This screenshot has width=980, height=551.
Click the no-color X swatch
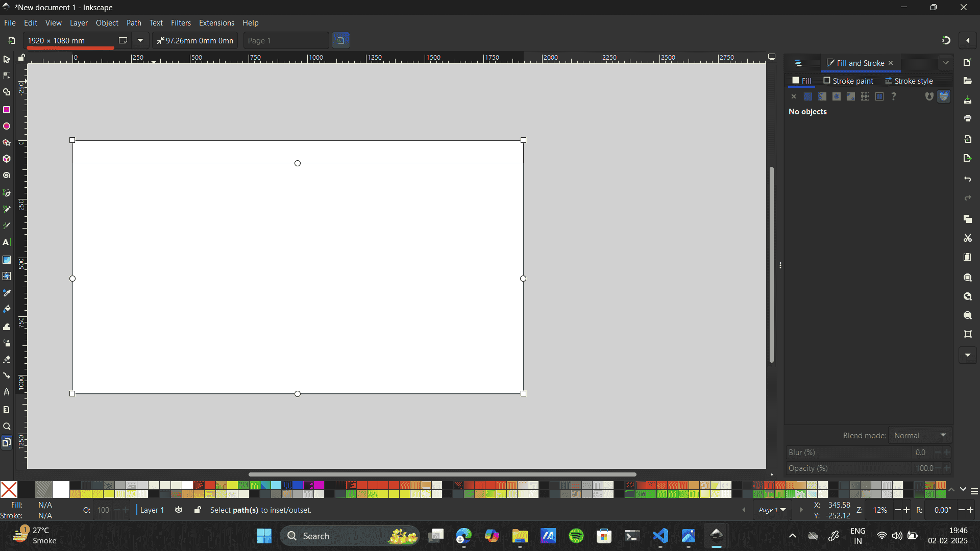9,489
